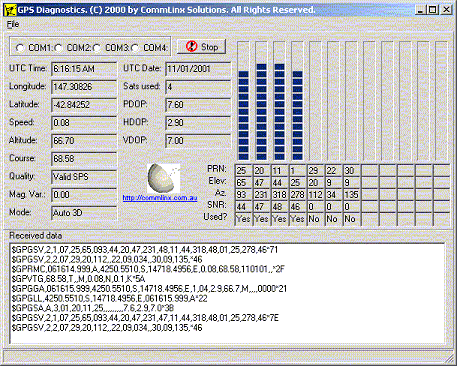
Task: Click the signal bar for satellite 11
Action: point(280,101)
